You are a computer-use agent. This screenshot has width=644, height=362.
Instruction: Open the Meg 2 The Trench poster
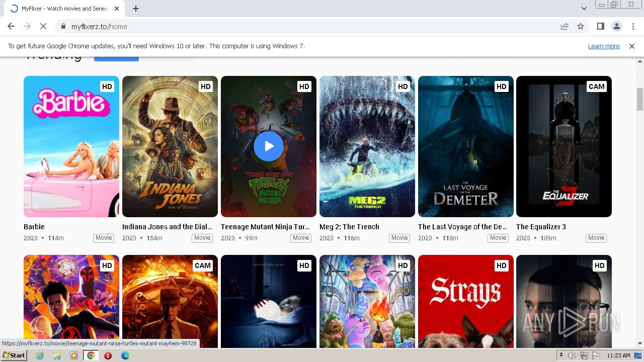tap(367, 146)
